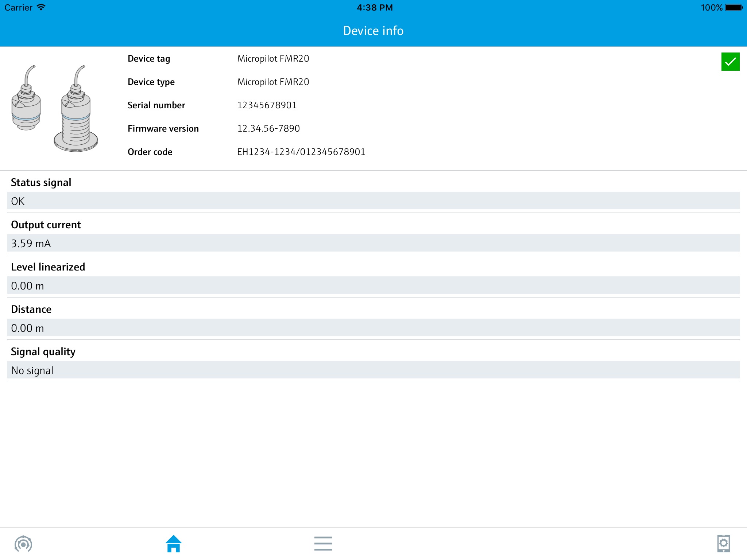Select the Level linearized 0.00 m value

coord(373,285)
